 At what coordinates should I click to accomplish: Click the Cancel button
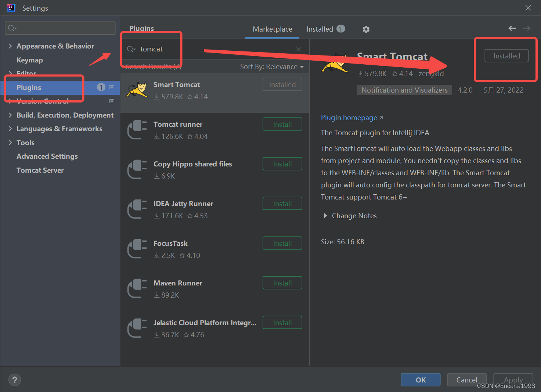pyautogui.click(x=467, y=380)
